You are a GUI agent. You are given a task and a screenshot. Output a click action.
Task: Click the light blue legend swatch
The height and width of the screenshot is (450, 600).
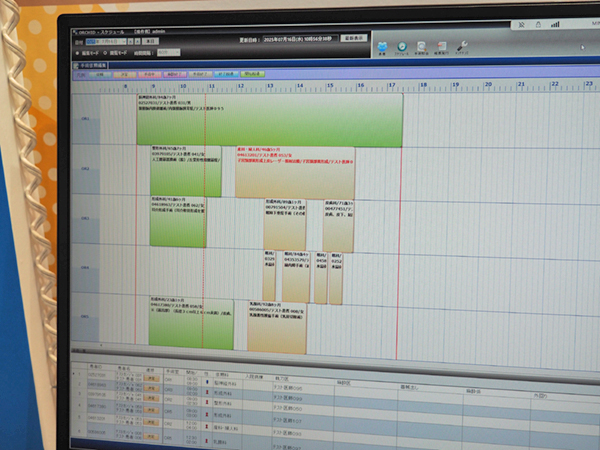[226, 74]
